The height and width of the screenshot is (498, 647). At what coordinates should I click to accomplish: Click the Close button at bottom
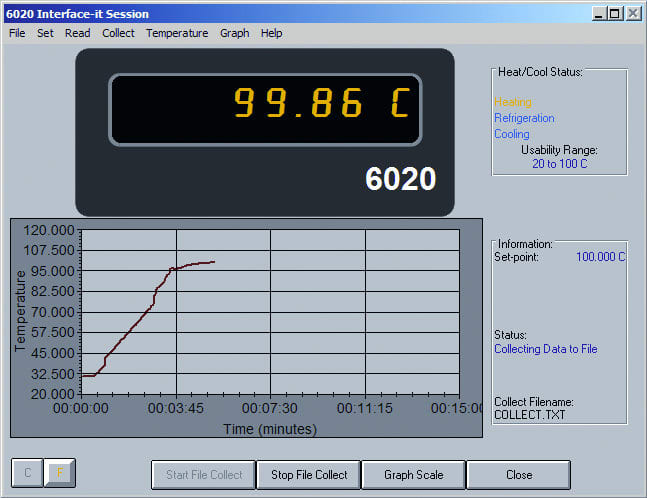pyautogui.click(x=519, y=475)
